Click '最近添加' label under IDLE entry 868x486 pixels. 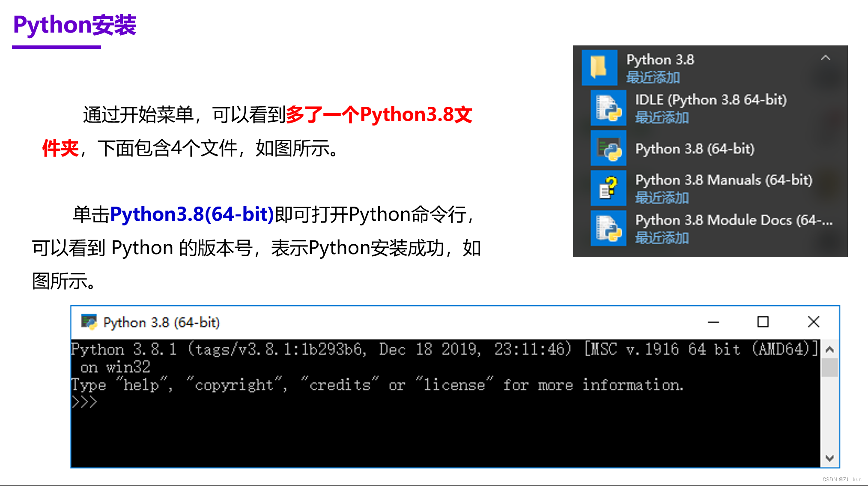(x=662, y=117)
